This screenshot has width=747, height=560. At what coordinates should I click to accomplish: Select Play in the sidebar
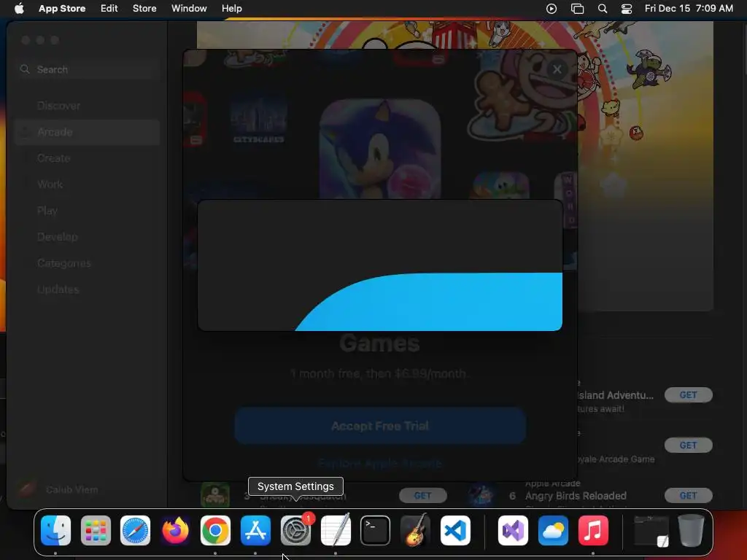87,211
